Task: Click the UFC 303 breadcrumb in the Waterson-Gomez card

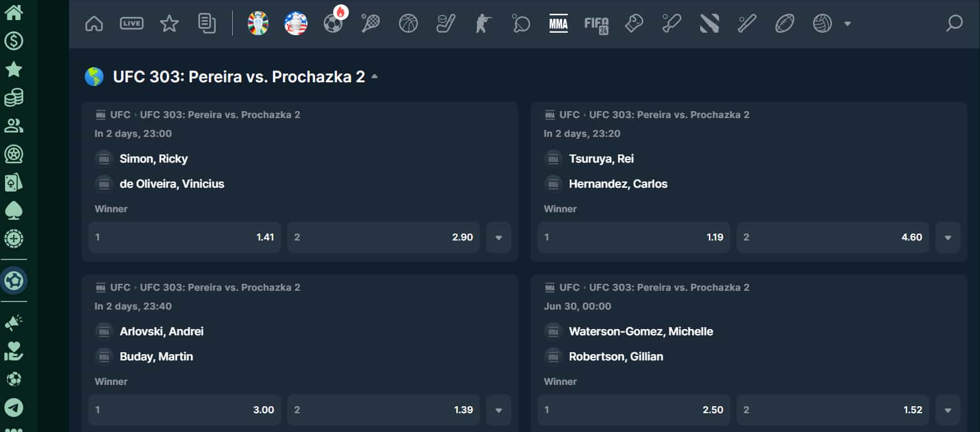Action: (x=669, y=287)
